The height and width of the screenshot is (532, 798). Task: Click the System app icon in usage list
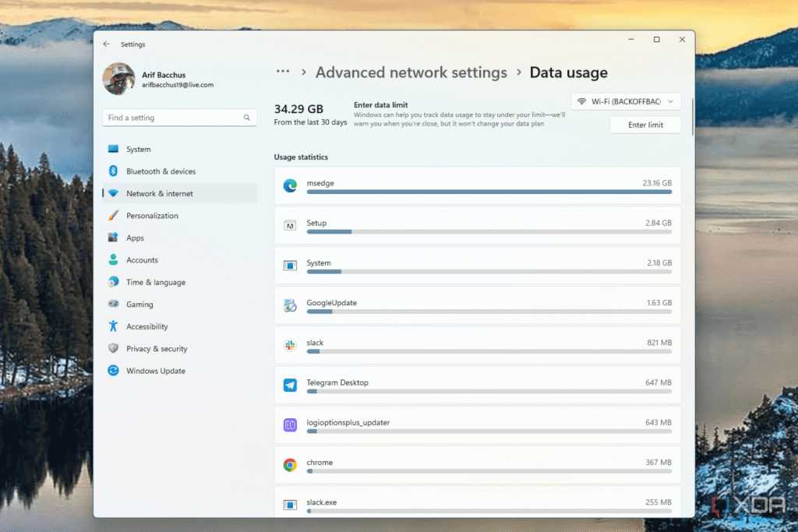(x=290, y=266)
